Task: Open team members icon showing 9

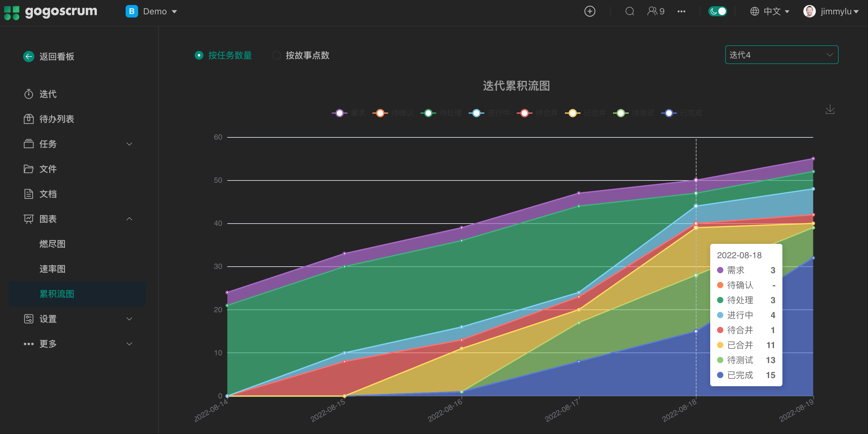Action: (656, 12)
